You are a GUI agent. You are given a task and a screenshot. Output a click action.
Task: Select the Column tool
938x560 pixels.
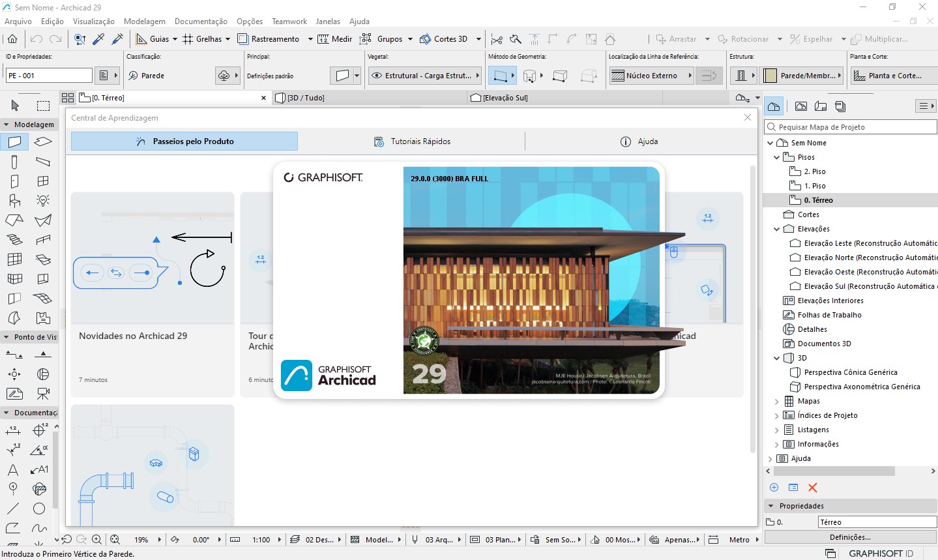coord(14,161)
